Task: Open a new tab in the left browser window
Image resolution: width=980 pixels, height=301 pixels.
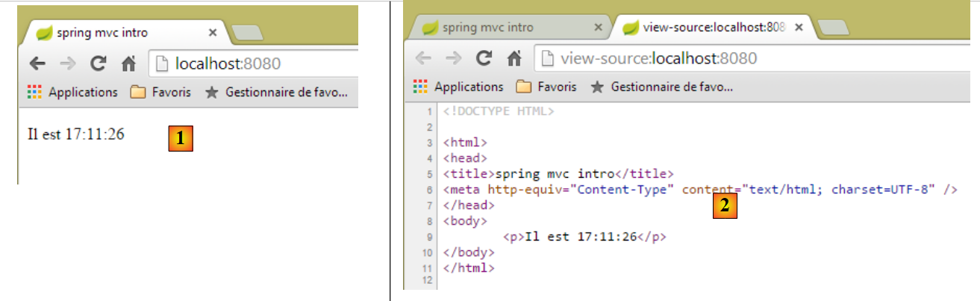Action: tap(246, 32)
